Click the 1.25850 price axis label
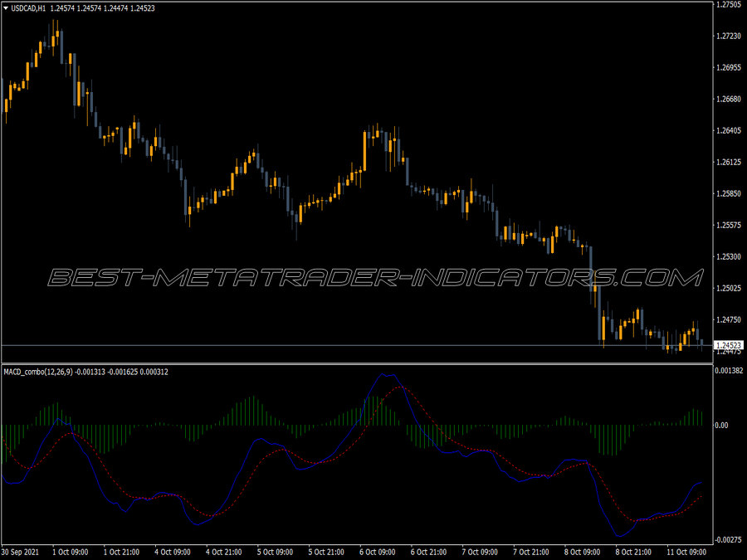The image size is (747, 560). click(x=729, y=194)
